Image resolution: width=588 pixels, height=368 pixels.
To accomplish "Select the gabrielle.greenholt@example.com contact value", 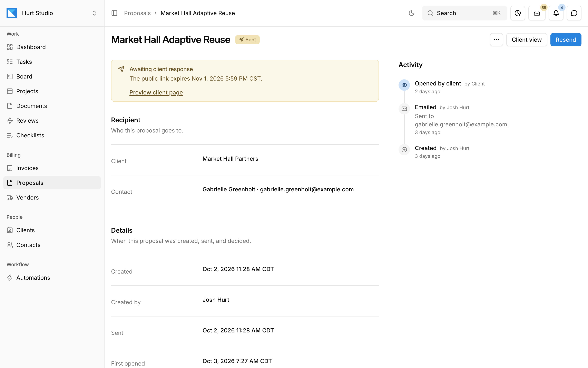I will point(307,189).
